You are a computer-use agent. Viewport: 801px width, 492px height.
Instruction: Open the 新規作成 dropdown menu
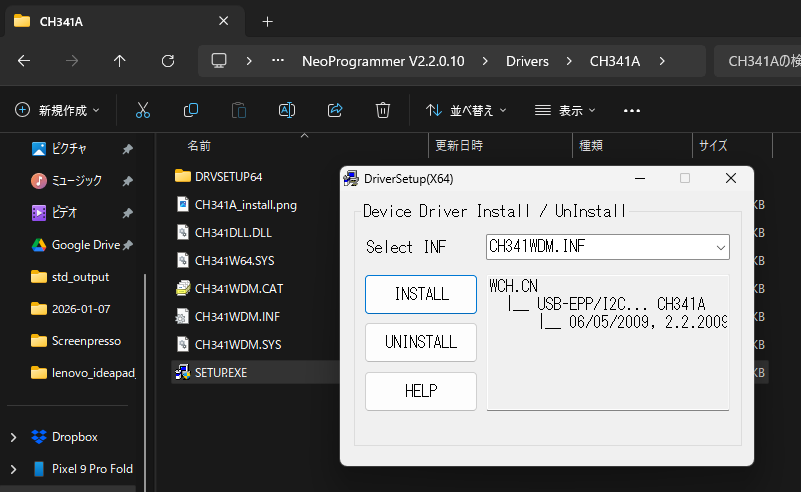click(x=58, y=110)
